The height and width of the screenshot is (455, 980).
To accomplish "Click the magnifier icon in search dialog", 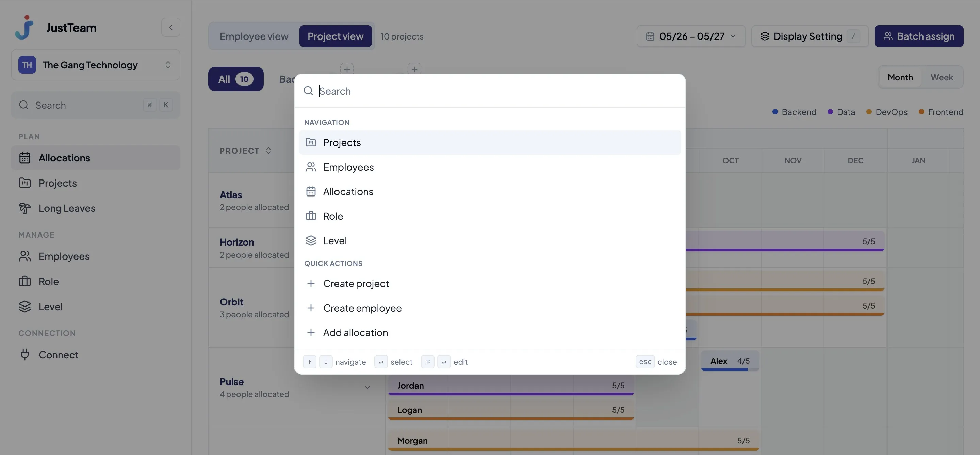I will tap(308, 91).
